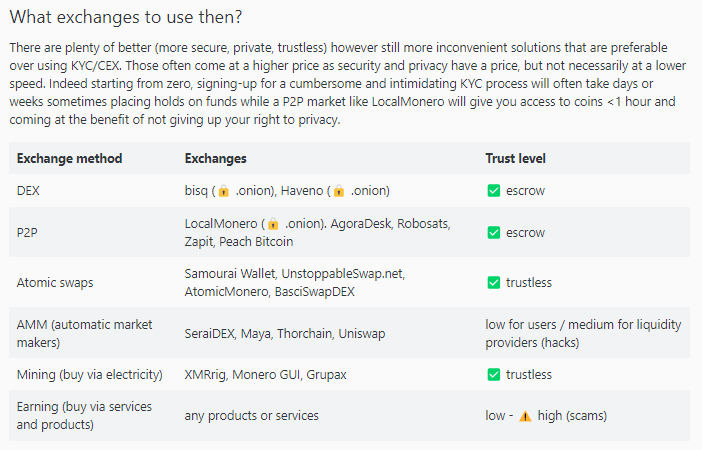The width and height of the screenshot is (702, 450).
Task: Click green check icon in P2P row
Action: point(493,233)
